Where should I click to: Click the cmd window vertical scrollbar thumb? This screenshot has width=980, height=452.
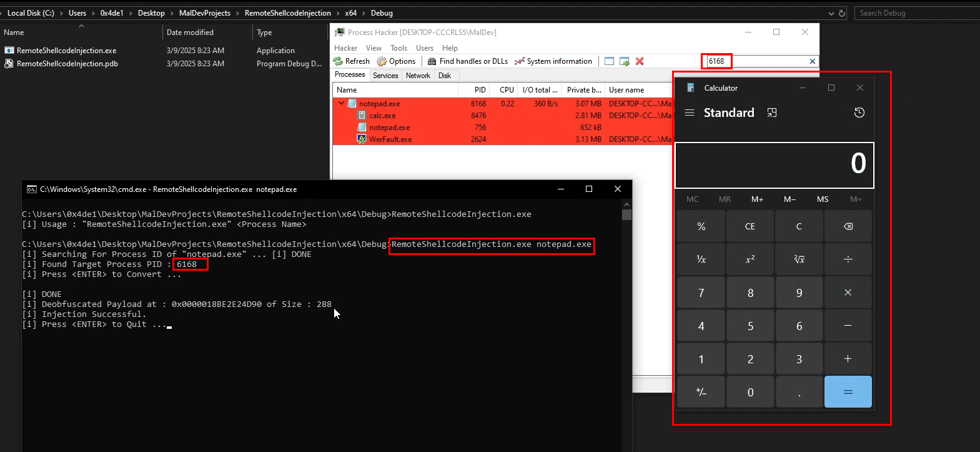tap(626, 215)
